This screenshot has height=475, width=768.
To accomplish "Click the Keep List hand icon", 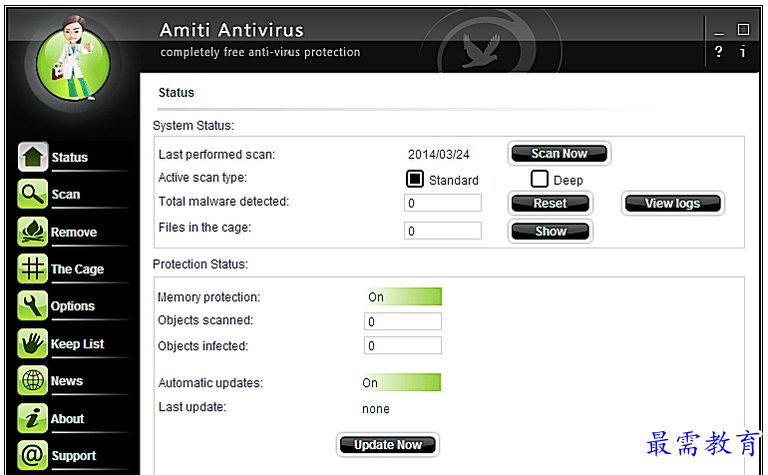I will tap(33, 343).
